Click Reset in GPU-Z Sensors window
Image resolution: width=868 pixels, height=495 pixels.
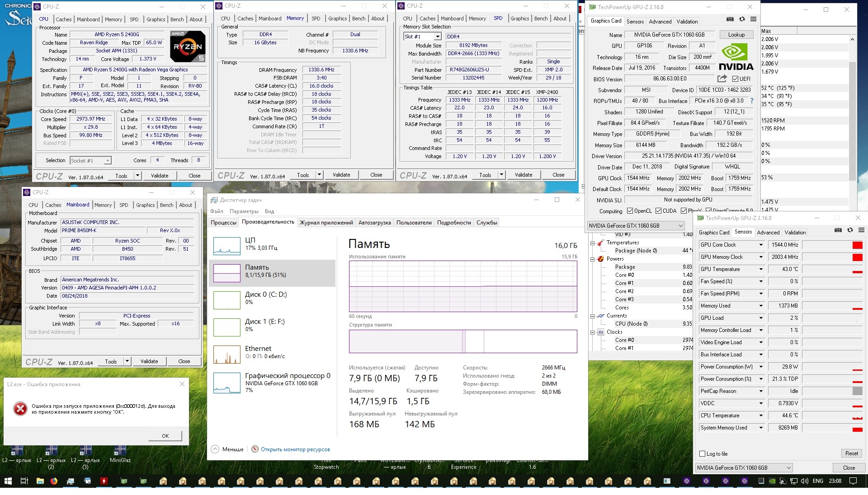tap(851, 453)
